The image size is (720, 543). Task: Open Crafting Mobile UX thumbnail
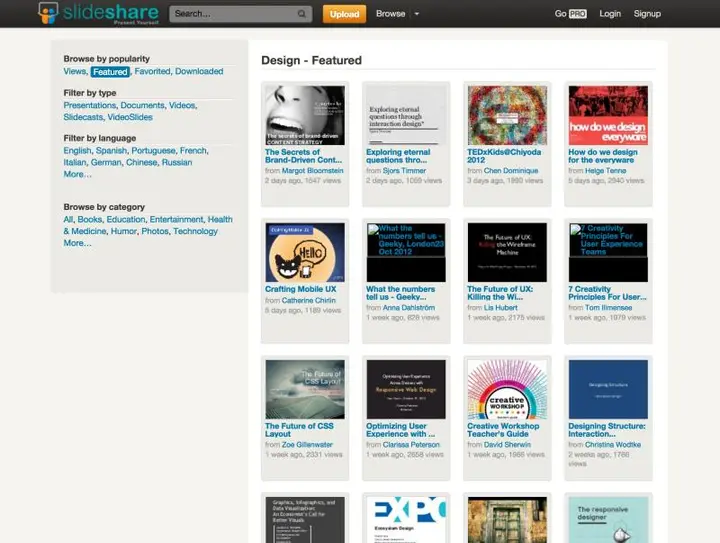tap(305, 252)
